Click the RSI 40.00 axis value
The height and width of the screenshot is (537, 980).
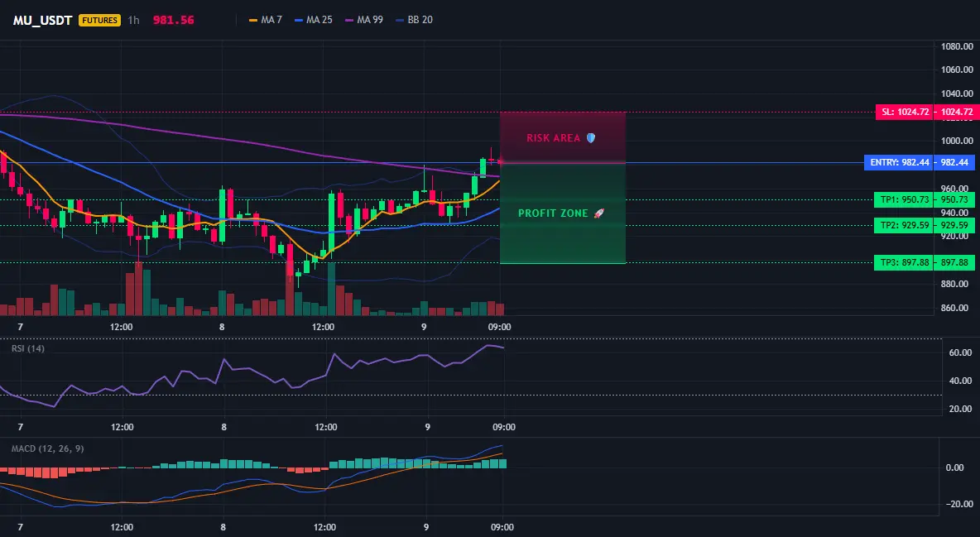959,381
